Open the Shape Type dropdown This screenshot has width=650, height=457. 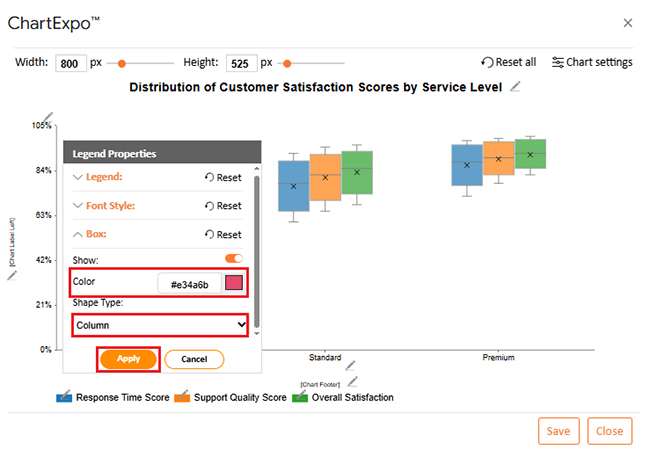click(x=159, y=325)
